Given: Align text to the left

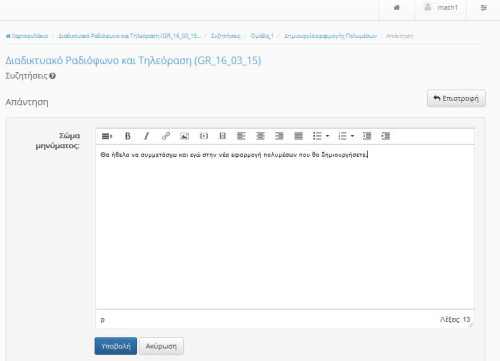Looking at the screenshot, I should [x=241, y=136].
